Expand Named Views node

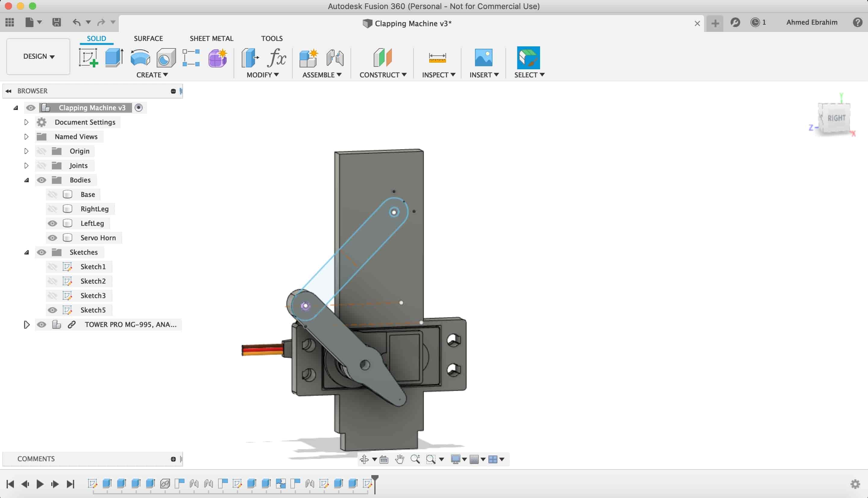tap(26, 136)
